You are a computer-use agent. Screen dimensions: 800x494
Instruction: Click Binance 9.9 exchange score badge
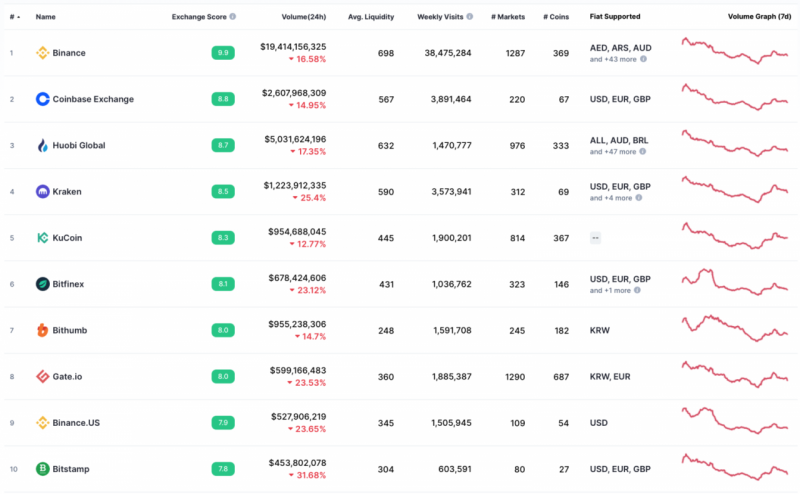pos(223,53)
